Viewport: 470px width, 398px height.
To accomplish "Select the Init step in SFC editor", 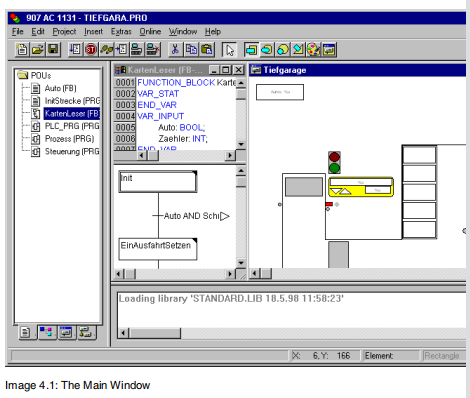I will point(158,181).
